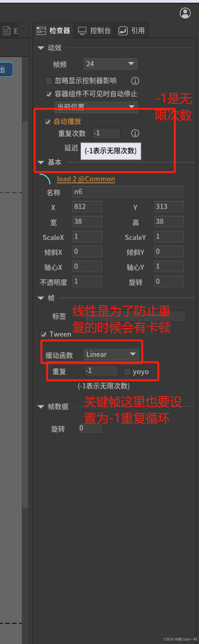
Task: Click the References tab icon
Action: point(123,31)
